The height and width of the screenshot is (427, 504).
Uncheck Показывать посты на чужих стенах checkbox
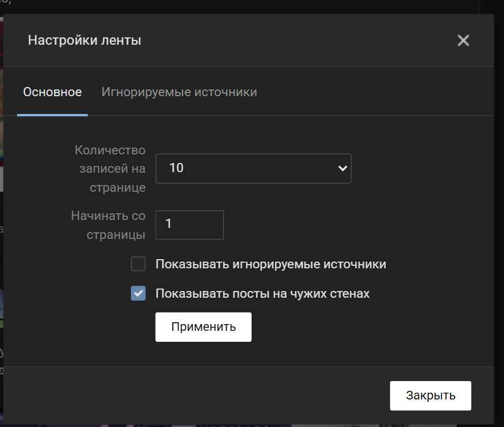point(138,293)
